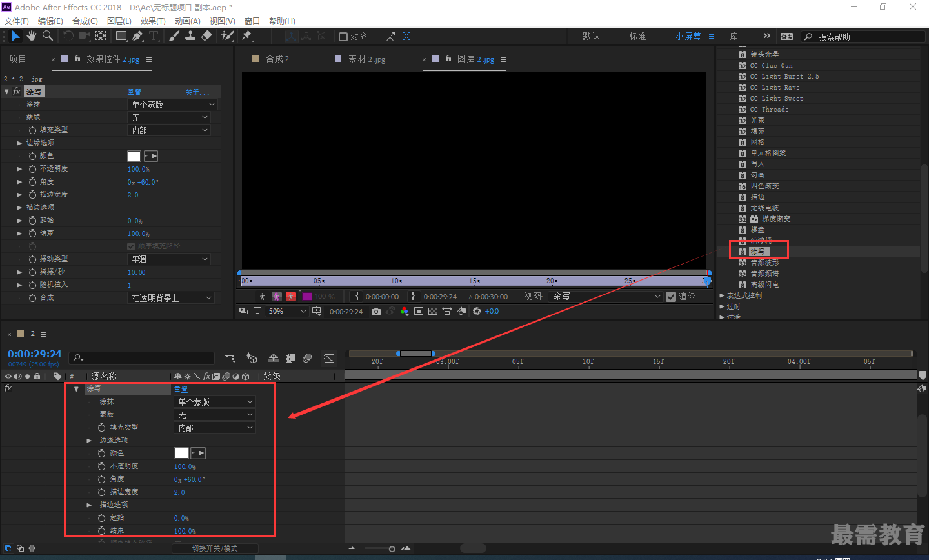
Task: Click the timeline layer search field
Action: coord(143,358)
